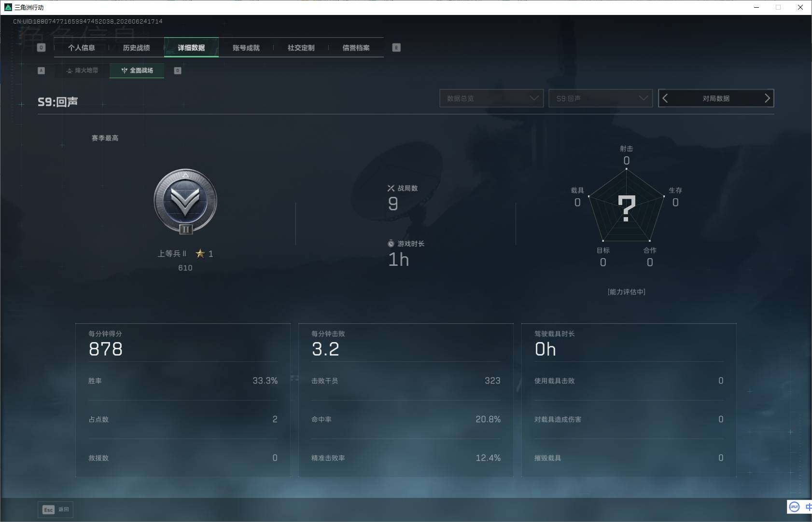
Task: Click the 击败干员 323 row
Action: (406, 381)
